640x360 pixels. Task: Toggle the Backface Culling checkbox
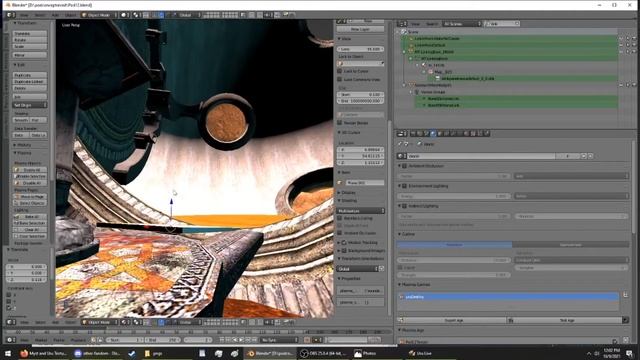point(340,218)
